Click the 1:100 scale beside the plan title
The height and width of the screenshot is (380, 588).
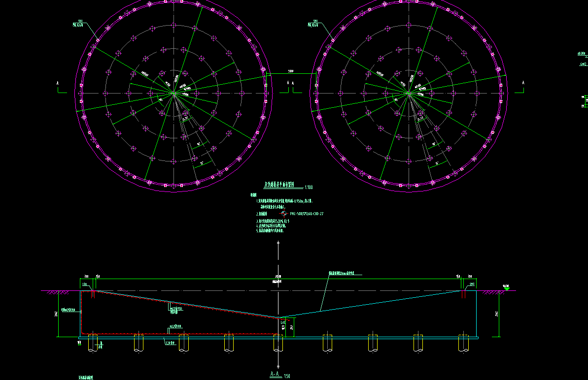pyautogui.click(x=309, y=187)
